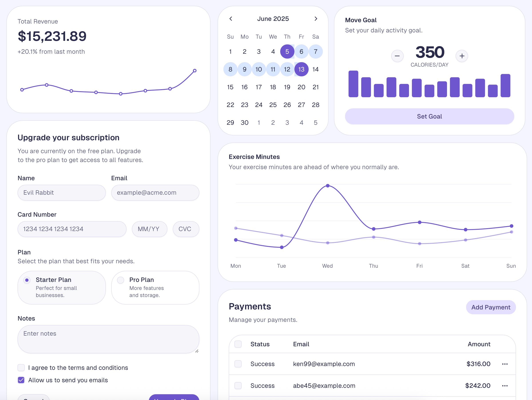The width and height of the screenshot is (532, 400).
Task: Decrease calories goal with minus button
Action: pyautogui.click(x=397, y=56)
